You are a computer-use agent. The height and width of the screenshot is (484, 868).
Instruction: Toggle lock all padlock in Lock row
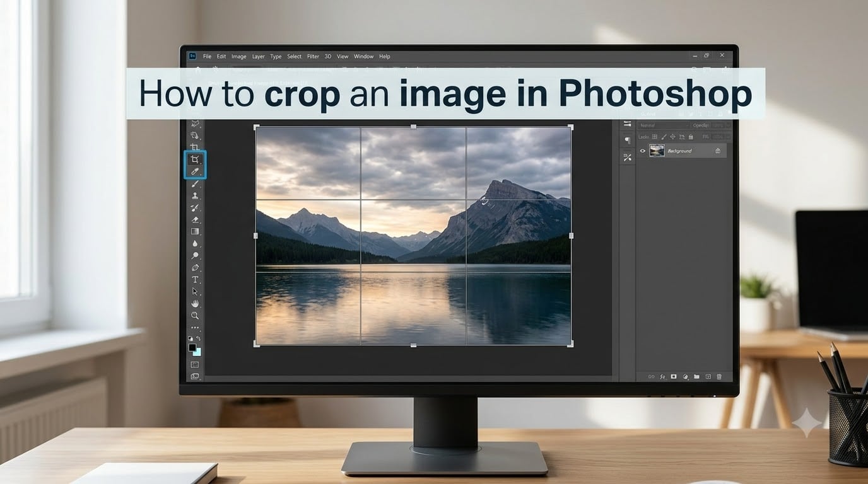point(691,137)
